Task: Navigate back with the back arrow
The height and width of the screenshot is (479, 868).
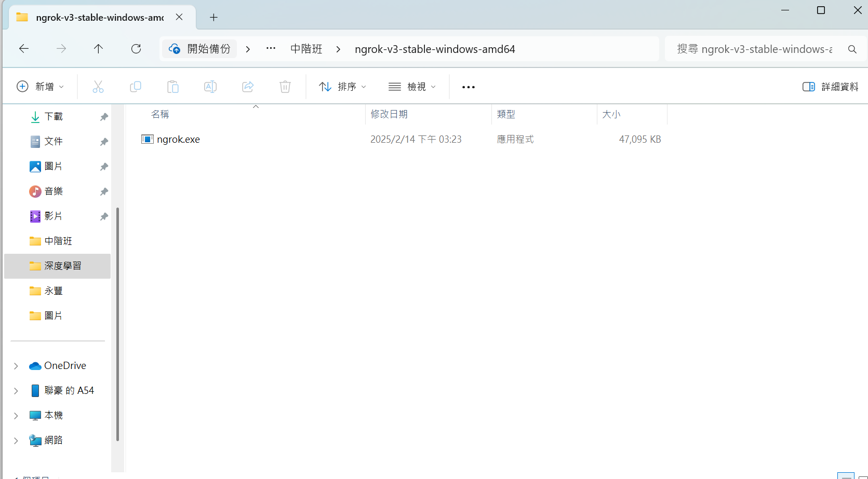Action: [x=24, y=49]
